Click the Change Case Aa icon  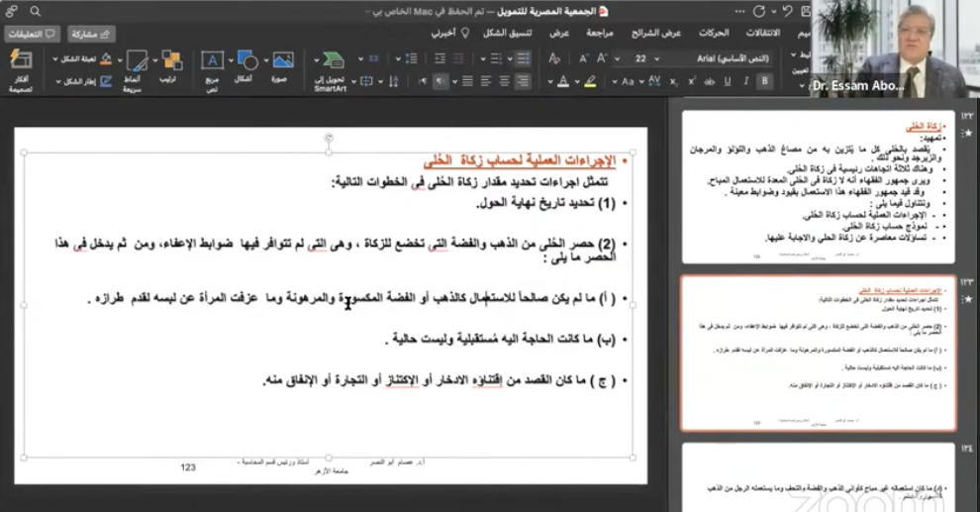pos(629,81)
